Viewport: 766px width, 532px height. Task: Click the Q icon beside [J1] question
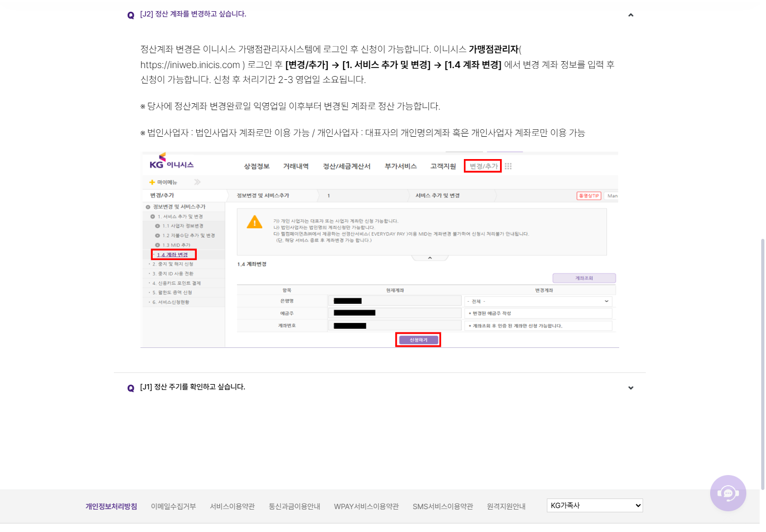click(131, 388)
